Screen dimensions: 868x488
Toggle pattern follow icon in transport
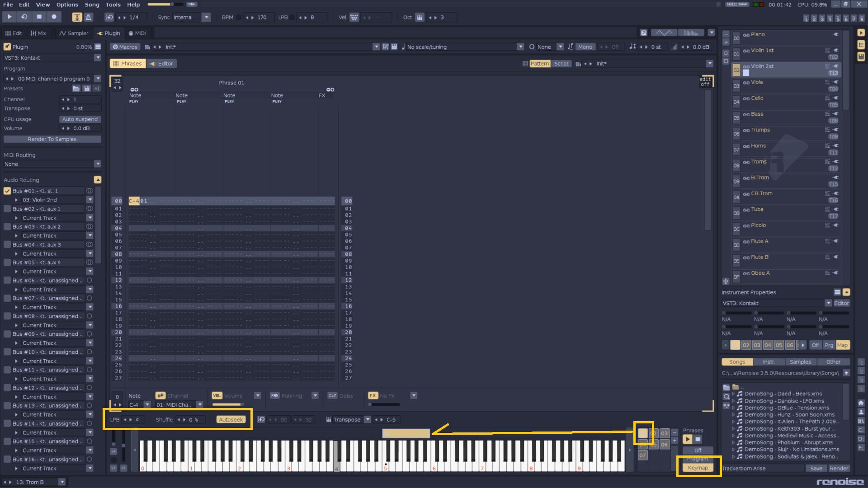point(77,17)
